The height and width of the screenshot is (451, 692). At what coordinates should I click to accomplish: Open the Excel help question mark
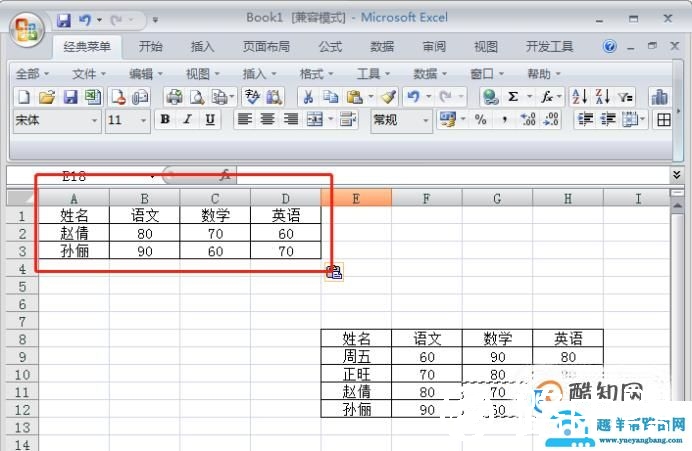point(609,46)
